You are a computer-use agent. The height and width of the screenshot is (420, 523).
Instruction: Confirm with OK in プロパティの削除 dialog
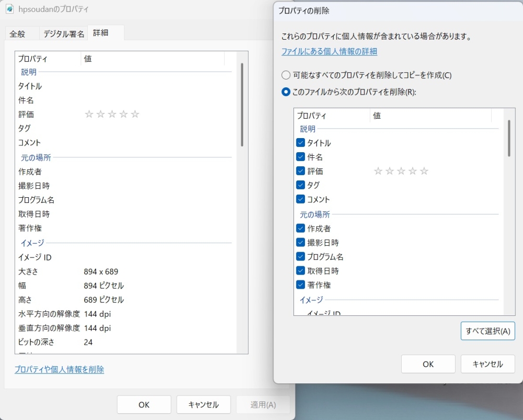click(428, 364)
